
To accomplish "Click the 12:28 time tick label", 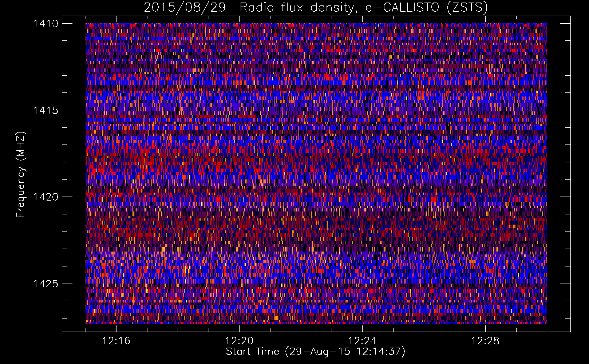I will (485, 341).
